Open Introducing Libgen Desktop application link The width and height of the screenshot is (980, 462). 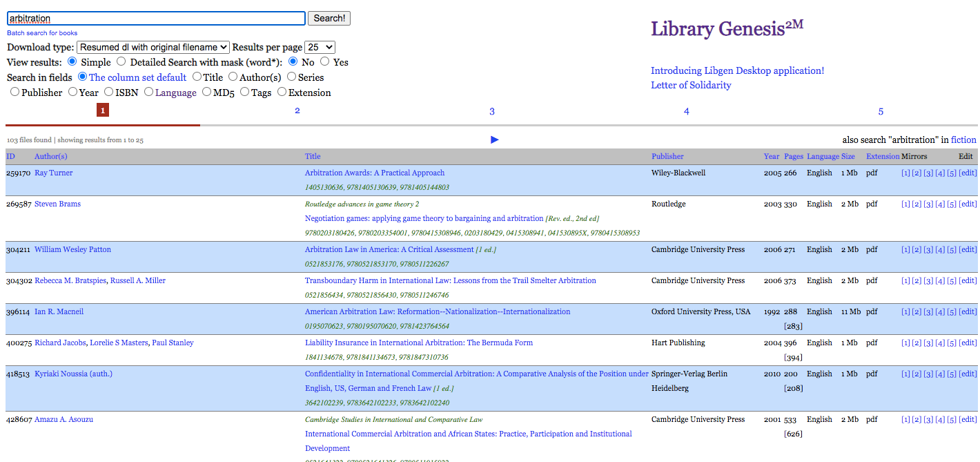(x=738, y=70)
